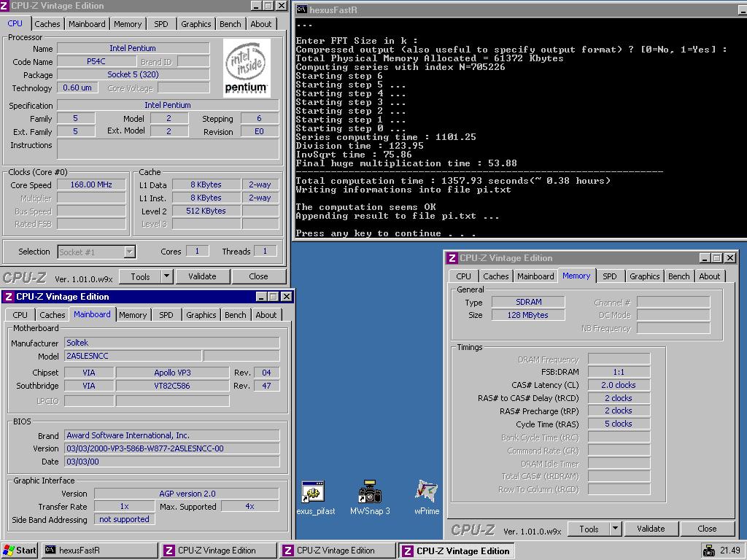Click the system clock showing 21.49
The image size is (747, 560).
click(730, 551)
